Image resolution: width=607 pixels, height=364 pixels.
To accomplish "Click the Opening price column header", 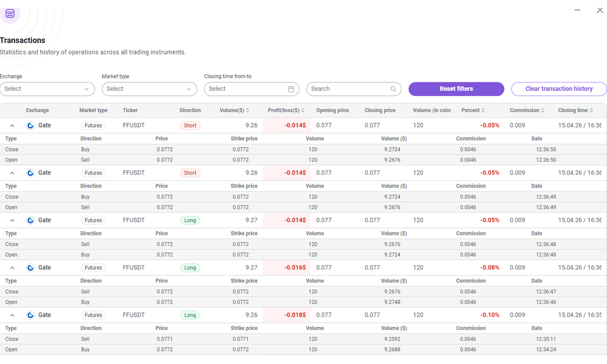I will (x=333, y=110).
